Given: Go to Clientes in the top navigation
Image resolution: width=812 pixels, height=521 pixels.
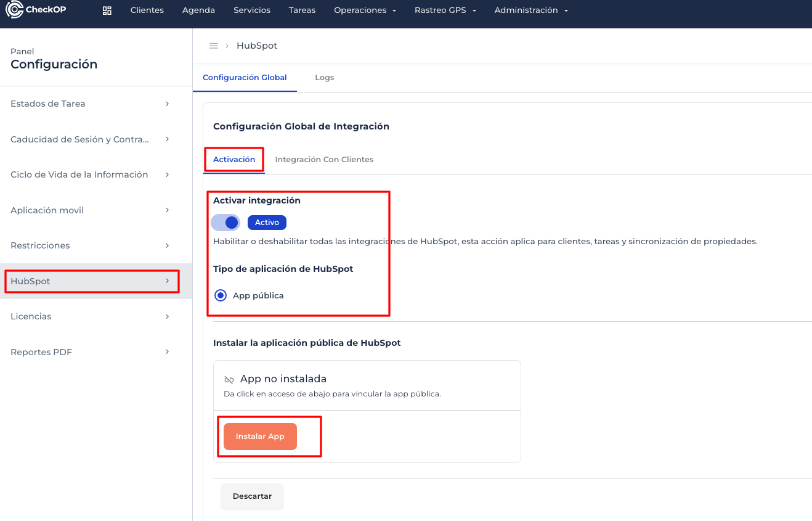Looking at the screenshot, I should tap(147, 10).
